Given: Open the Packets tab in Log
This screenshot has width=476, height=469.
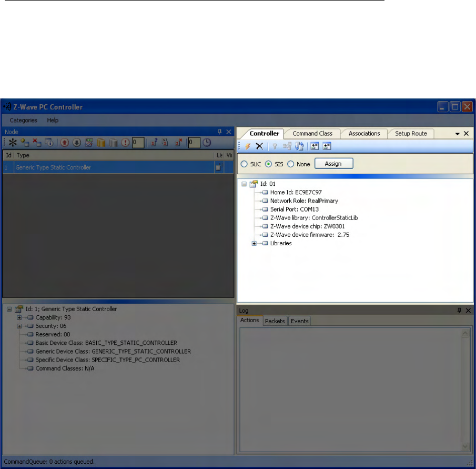Looking at the screenshot, I should pyautogui.click(x=275, y=321).
